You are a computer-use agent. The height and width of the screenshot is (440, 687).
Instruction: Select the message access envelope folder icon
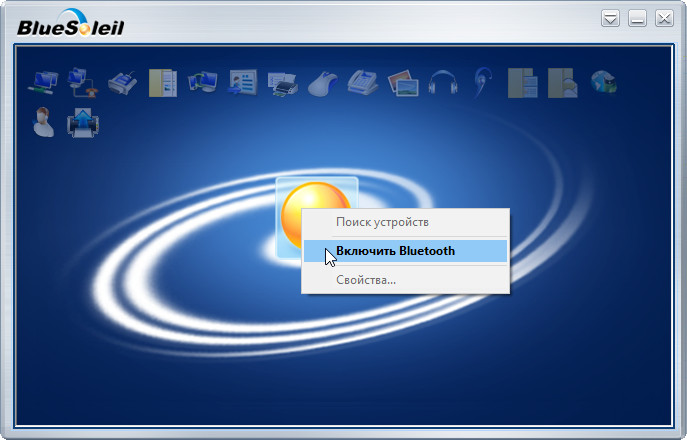(x=563, y=82)
